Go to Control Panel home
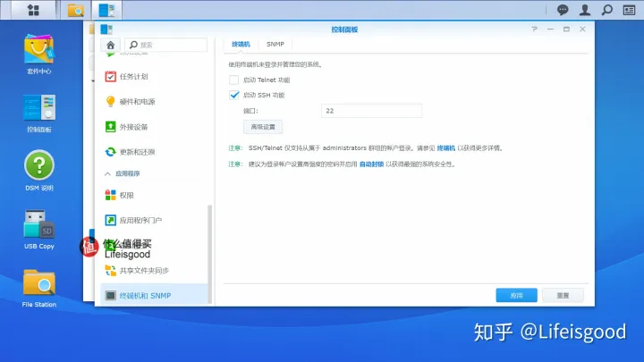The height and width of the screenshot is (362, 644). pyautogui.click(x=111, y=45)
